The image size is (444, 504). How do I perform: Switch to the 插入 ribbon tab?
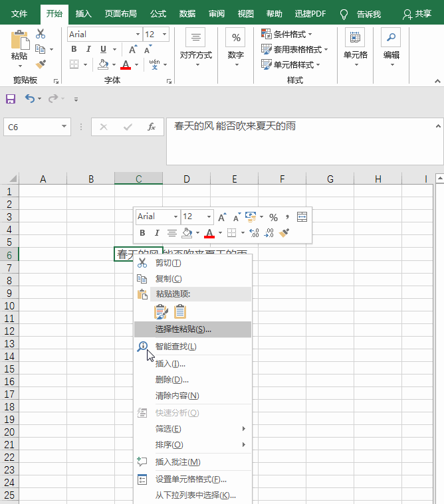84,13
